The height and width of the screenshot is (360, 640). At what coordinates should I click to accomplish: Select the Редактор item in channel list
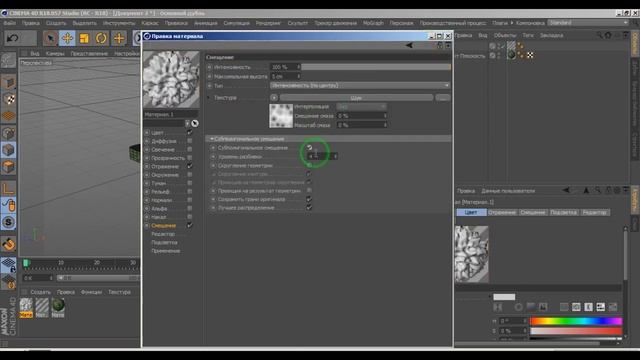click(x=163, y=234)
